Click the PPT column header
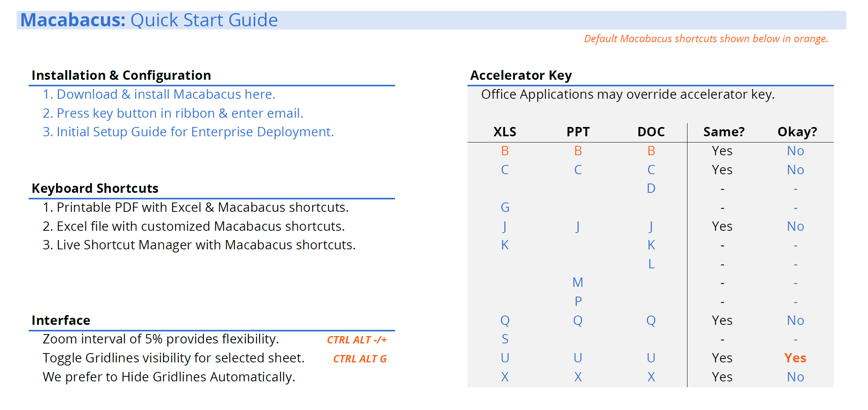Image resolution: width=868 pixels, height=410 pixels. pyautogui.click(x=578, y=132)
